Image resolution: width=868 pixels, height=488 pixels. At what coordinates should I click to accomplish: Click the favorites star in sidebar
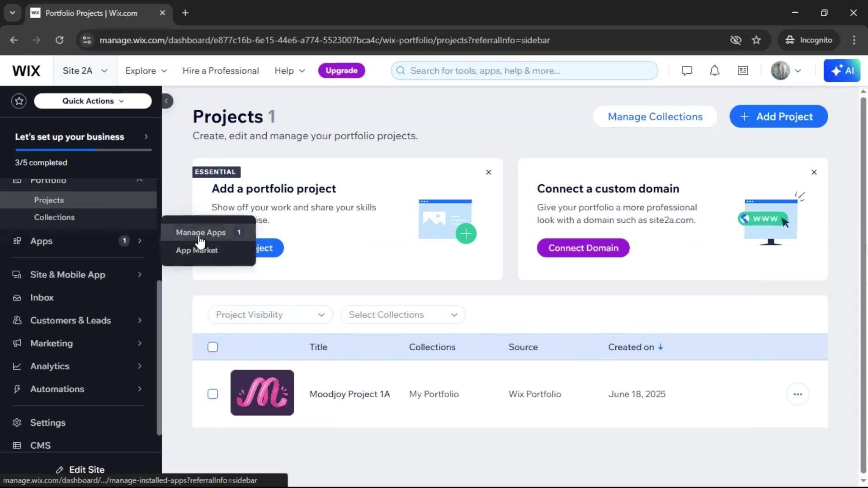[19, 101]
